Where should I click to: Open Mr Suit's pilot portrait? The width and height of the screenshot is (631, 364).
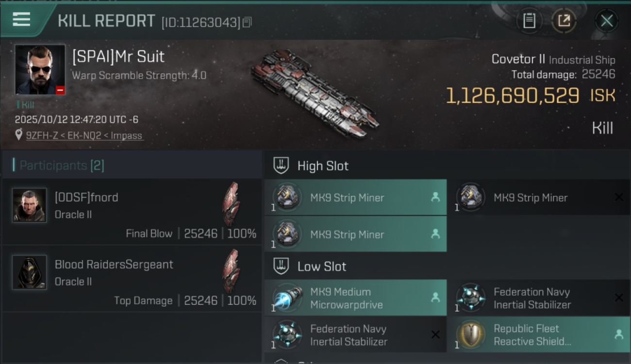pos(40,69)
